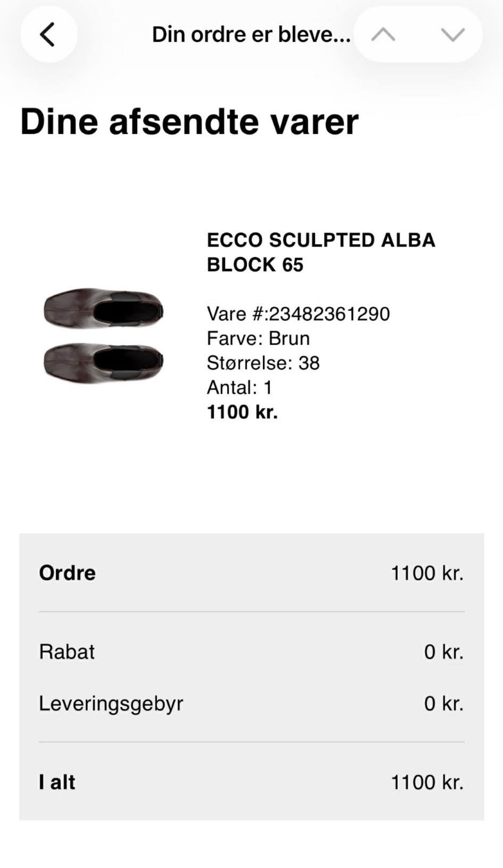Screen dimensions: 503x868
Task: Select the item number 23482361290
Action: (x=330, y=314)
